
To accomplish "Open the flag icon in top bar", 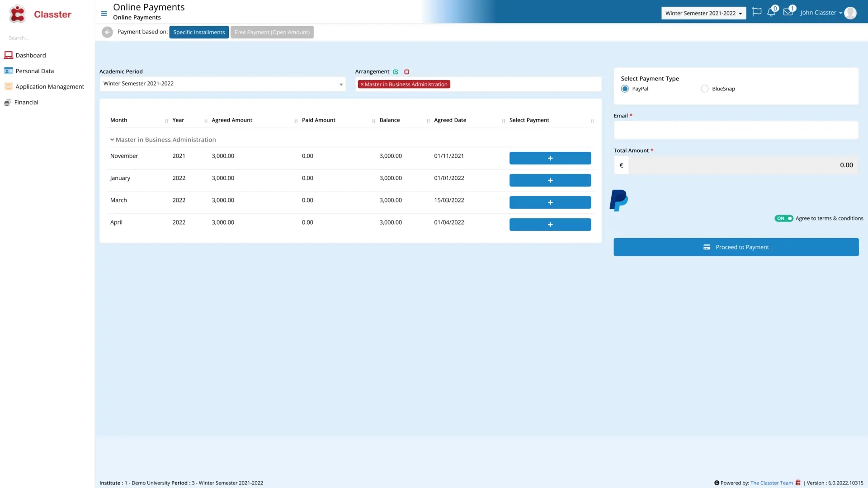I will [x=757, y=12].
